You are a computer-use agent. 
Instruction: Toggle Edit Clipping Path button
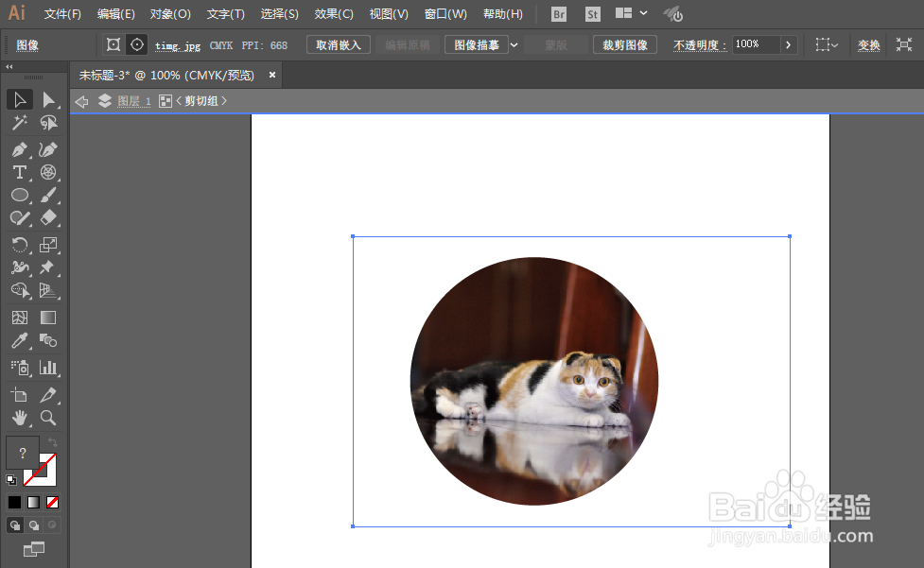point(113,44)
